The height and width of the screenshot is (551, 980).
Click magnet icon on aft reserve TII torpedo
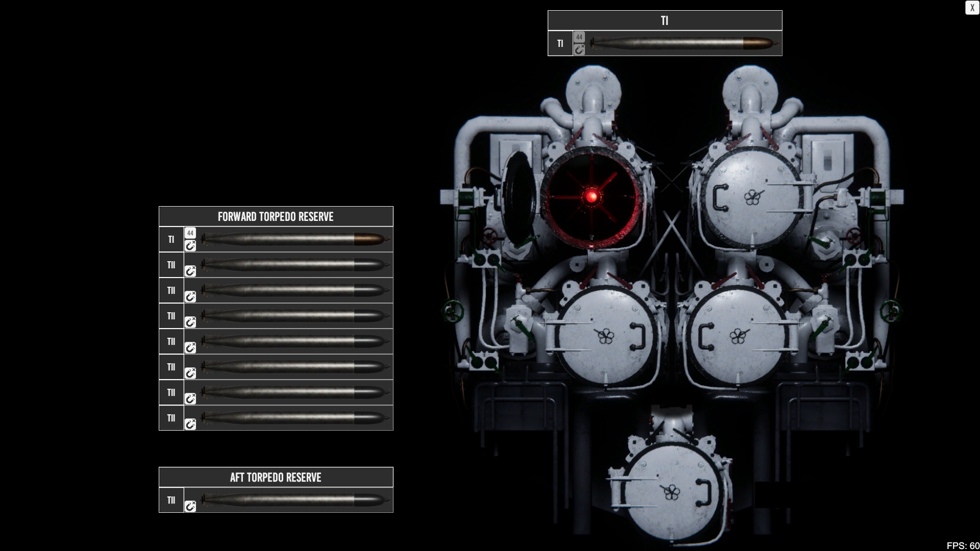[190, 506]
